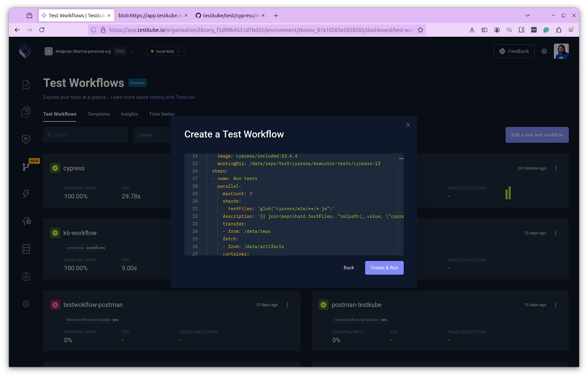The image size is (588, 377).
Task: Open a new browser tab
Action: [276, 15]
